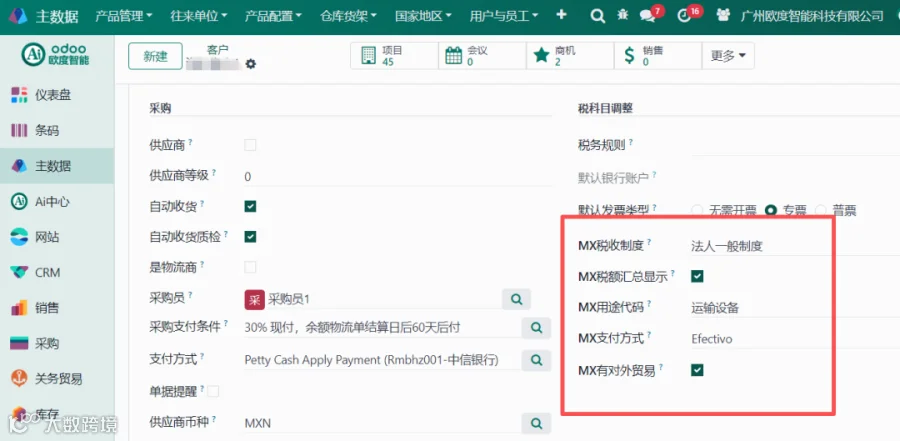The width and height of the screenshot is (900, 441).
Task: Expand the 仓库货架 menu
Action: coord(349,16)
